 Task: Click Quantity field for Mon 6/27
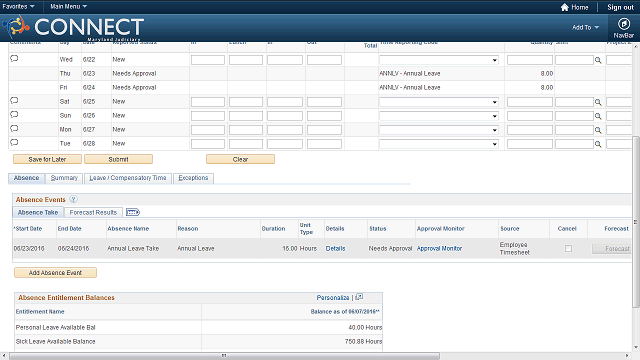coord(530,130)
